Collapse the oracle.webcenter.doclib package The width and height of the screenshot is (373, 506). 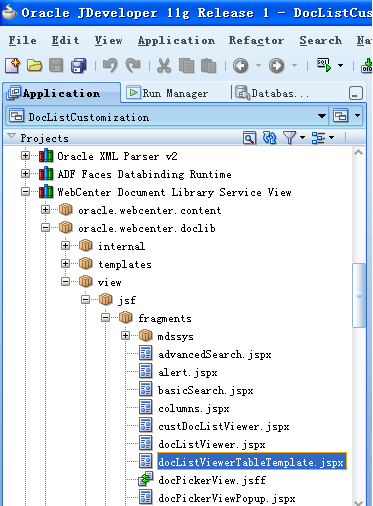[45, 228]
